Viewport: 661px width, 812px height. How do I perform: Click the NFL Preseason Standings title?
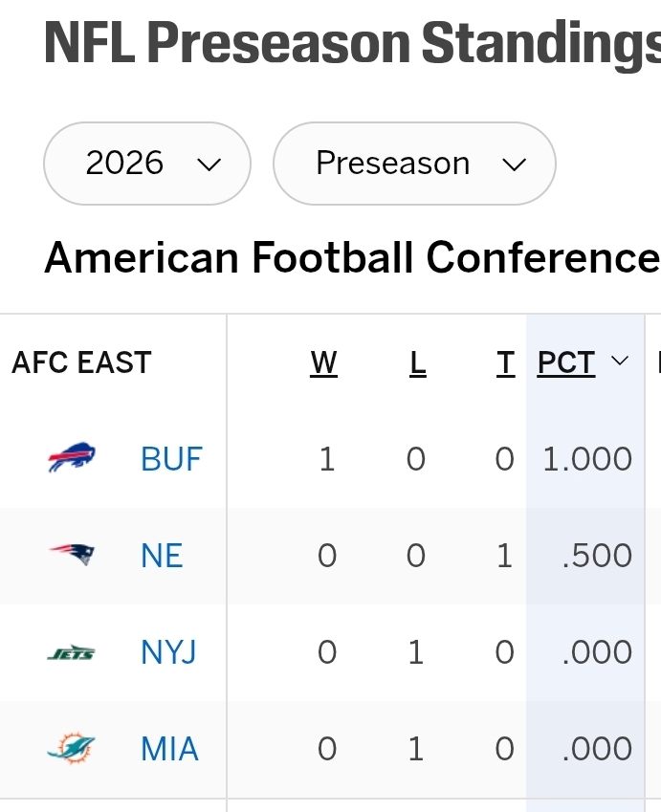(352, 43)
